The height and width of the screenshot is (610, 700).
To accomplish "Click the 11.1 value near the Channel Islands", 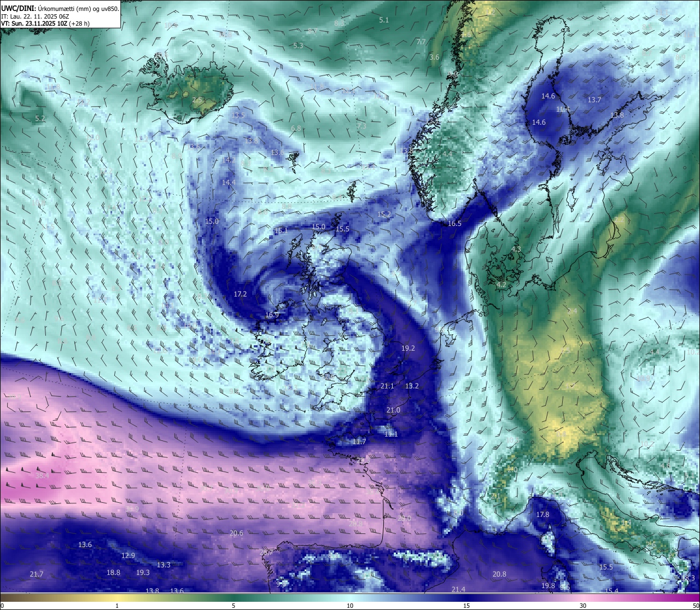I will 391,434.
